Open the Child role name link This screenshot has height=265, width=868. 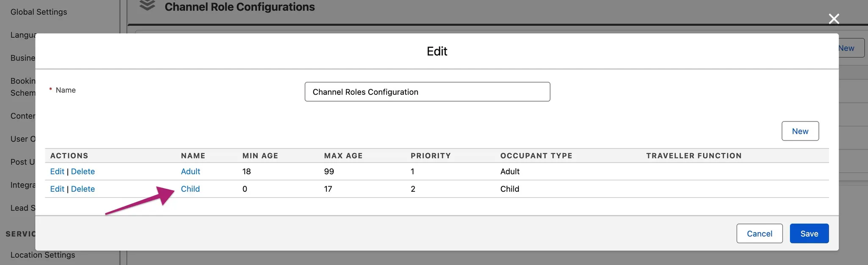(x=190, y=189)
